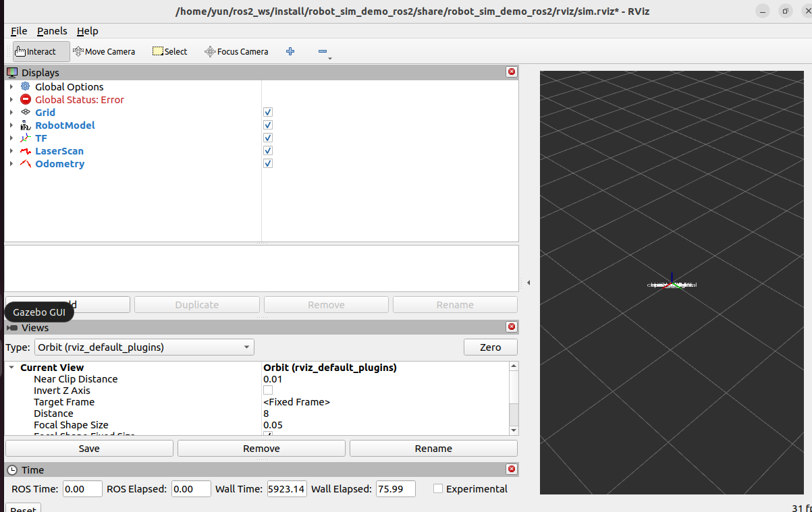
Task: Open the File menu
Action: (x=19, y=31)
